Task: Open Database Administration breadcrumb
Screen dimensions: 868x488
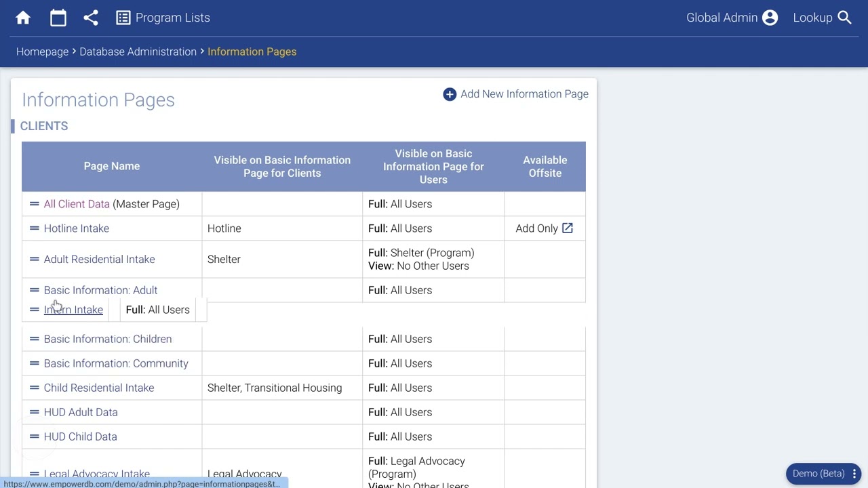Action: tap(138, 52)
